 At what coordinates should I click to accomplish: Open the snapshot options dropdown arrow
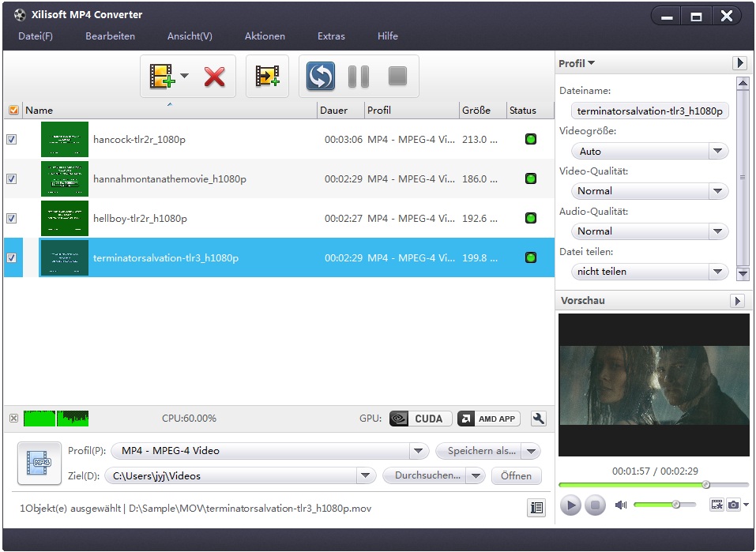[x=746, y=505]
